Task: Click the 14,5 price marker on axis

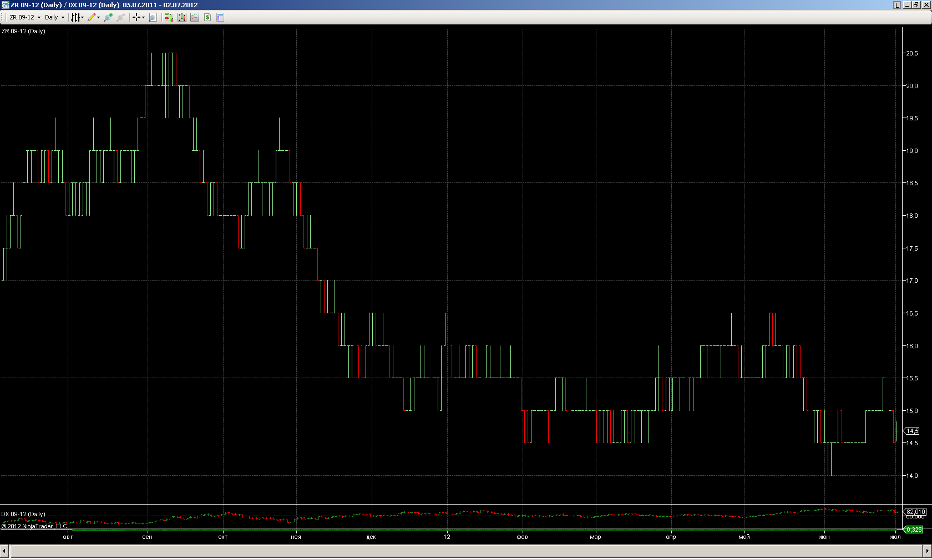Action: coord(913,431)
